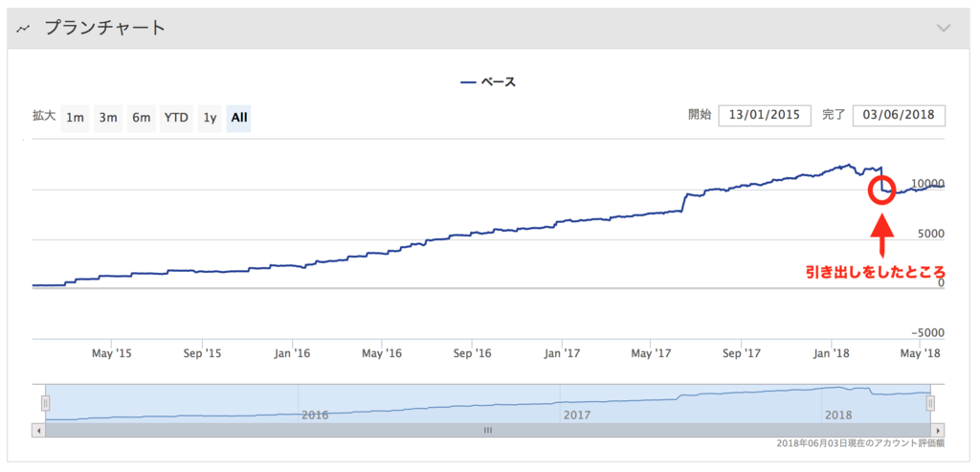
Task: Click the scrollbar right arrow
Action: [938, 430]
